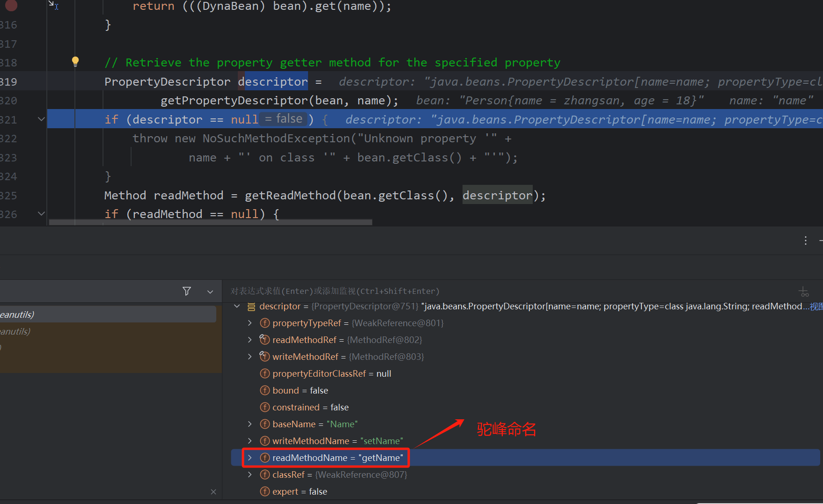Collapse the code block at line 321

pos(41,119)
